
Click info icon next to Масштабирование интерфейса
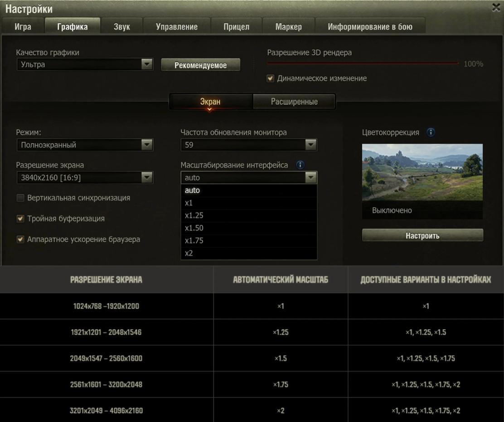[300, 165]
